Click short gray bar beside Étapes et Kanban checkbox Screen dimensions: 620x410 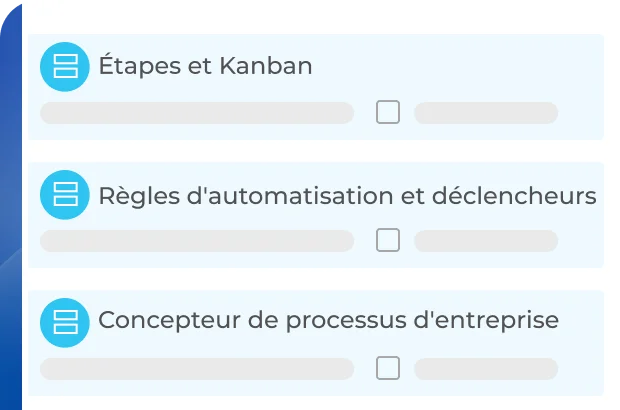[486, 113]
